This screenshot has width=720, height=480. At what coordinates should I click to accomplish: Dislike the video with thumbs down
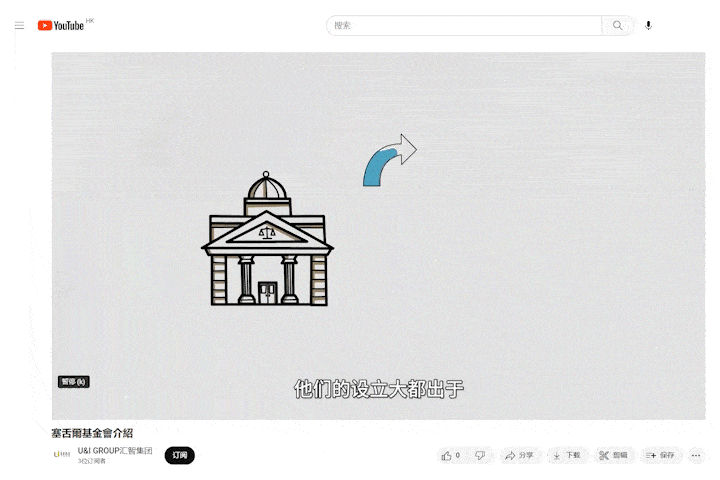pyautogui.click(x=480, y=455)
